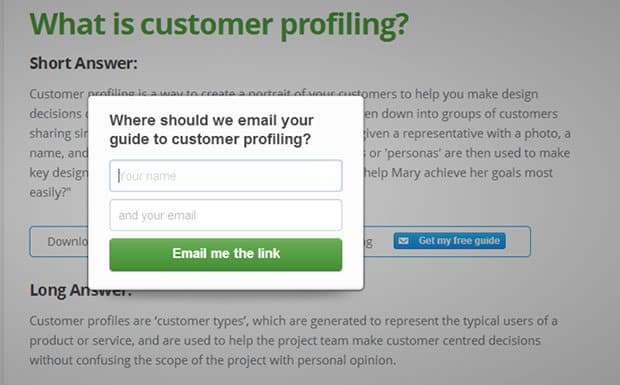This screenshot has height=385, width=620.
Task: Submit with the "Email me the link" button
Action: 226,255
